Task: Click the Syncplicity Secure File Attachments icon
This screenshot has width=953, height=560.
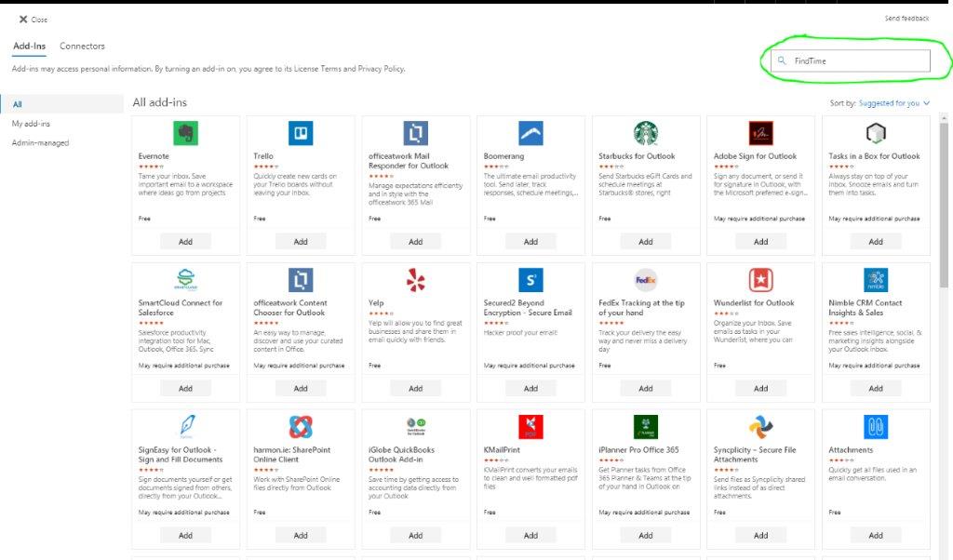Action: 761,427
